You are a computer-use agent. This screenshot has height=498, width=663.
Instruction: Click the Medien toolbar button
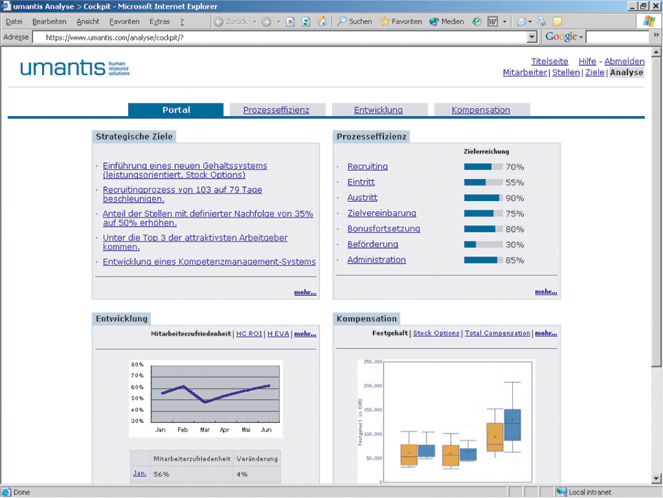tap(446, 21)
